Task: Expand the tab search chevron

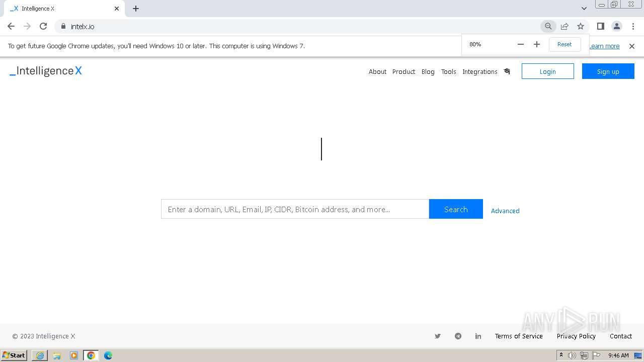Action: [x=584, y=9]
